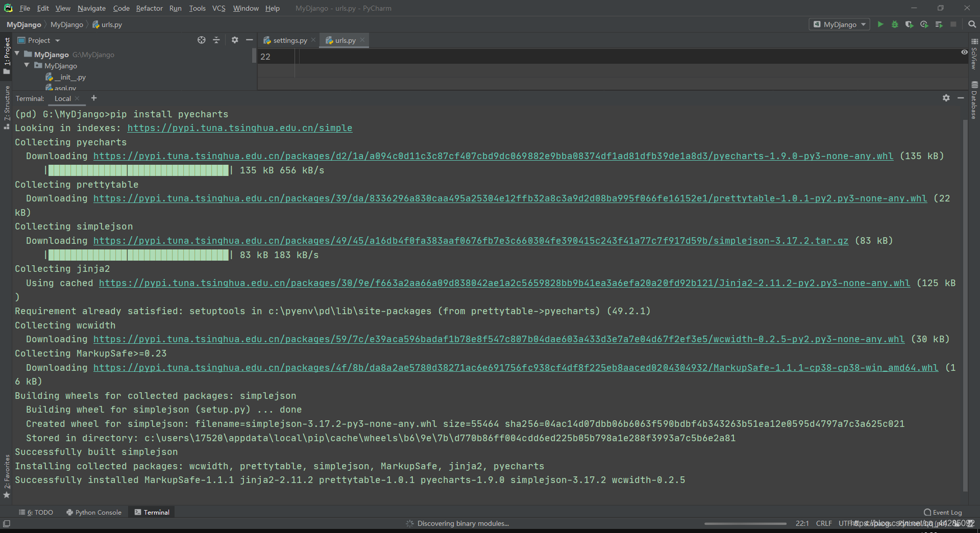
Task: Close the urls.py editor tab
Action: (x=362, y=40)
